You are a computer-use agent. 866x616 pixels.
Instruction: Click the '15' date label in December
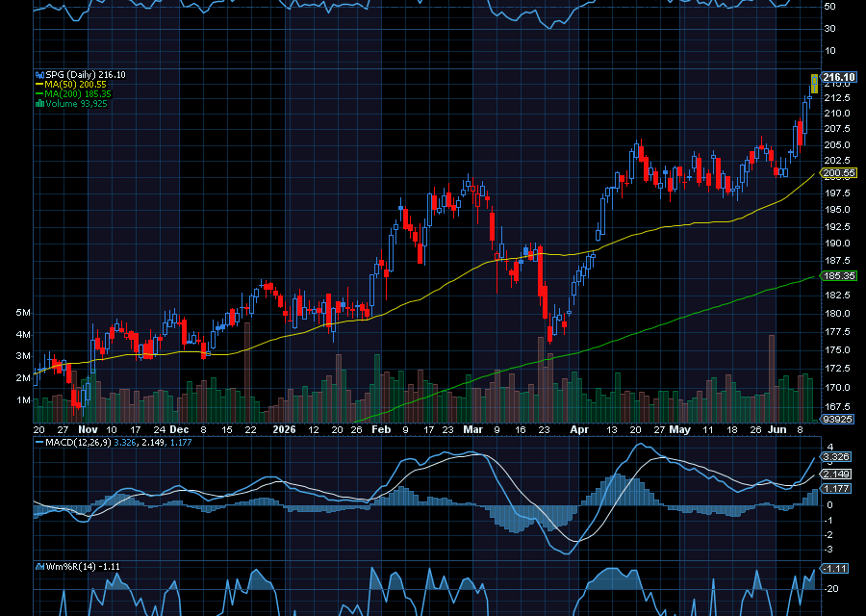(227, 429)
